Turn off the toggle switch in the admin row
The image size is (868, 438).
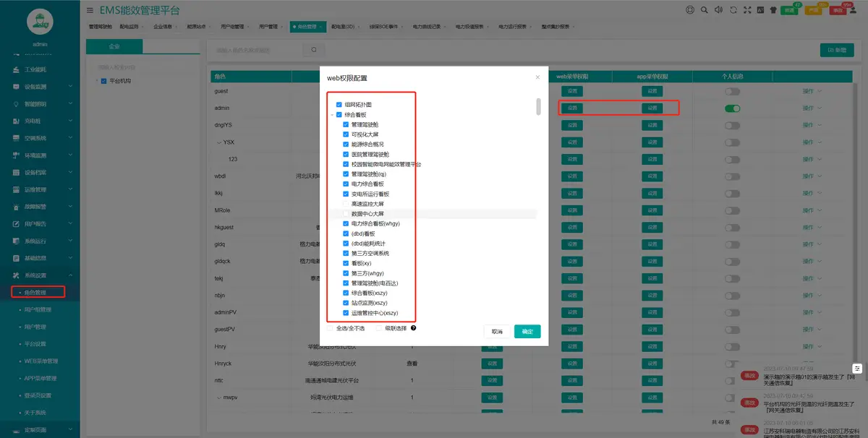point(733,107)
